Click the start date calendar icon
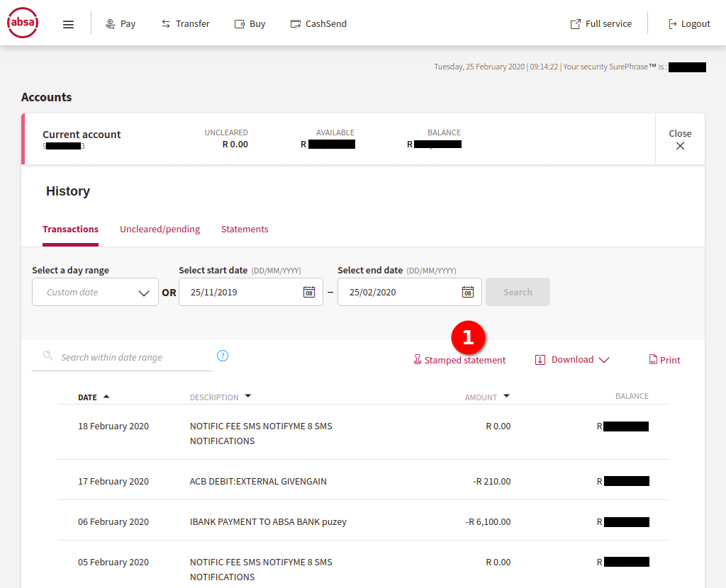 click(308, 292)
